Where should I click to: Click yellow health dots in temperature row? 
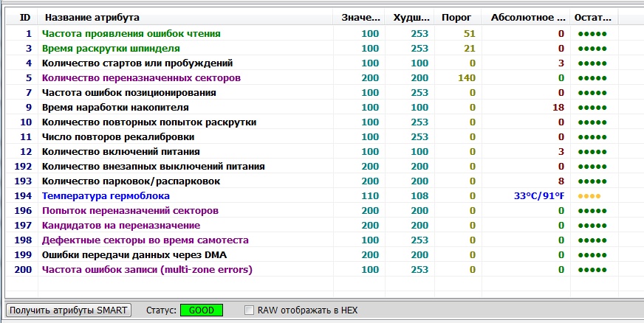[589, 196]
